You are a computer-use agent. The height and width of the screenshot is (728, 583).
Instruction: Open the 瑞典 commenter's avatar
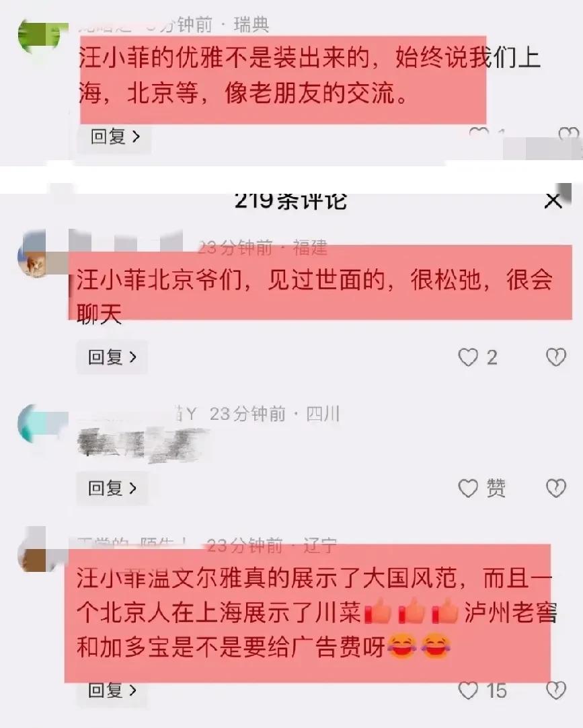[x=40, y=35]
